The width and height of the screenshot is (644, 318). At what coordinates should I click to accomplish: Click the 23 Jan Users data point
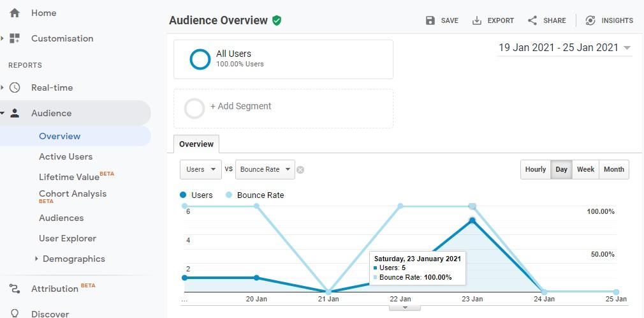pos(472,220)
